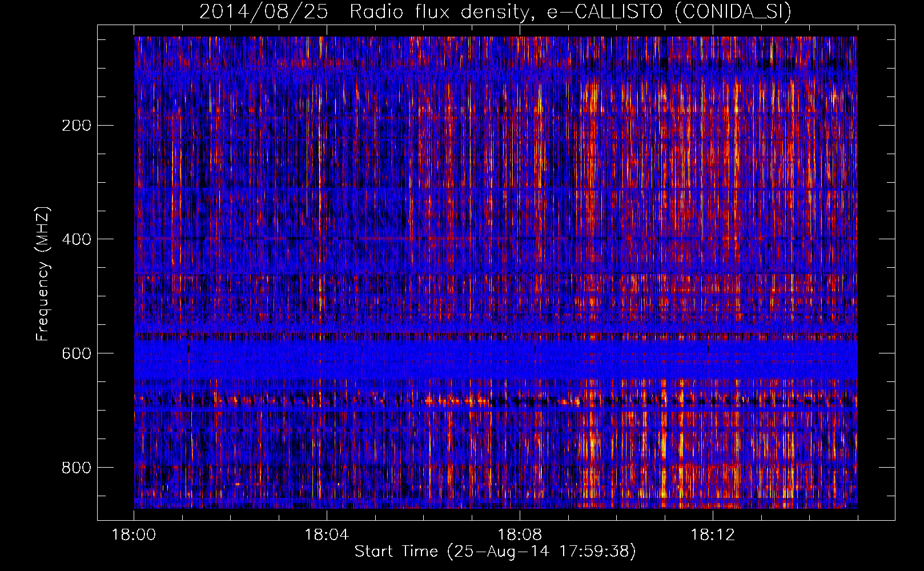Screen dimensions: 924x571
Task: Click the 'Frequency (MHZ)' axis label
Action: coord(43,274)
